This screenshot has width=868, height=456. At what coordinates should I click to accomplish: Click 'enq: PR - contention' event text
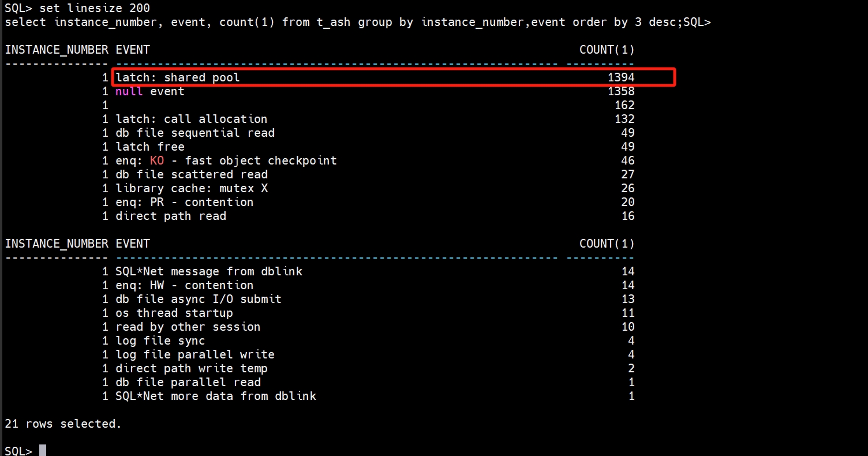(x=185, y=202)
